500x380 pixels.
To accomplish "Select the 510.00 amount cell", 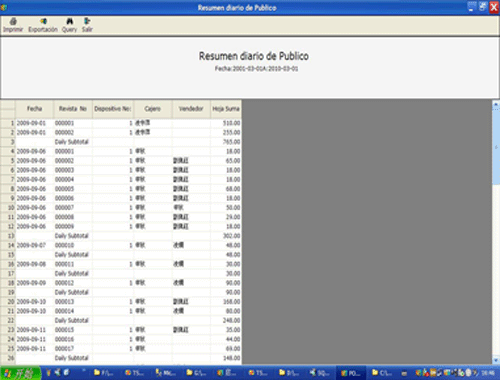I will click(226, 123).
